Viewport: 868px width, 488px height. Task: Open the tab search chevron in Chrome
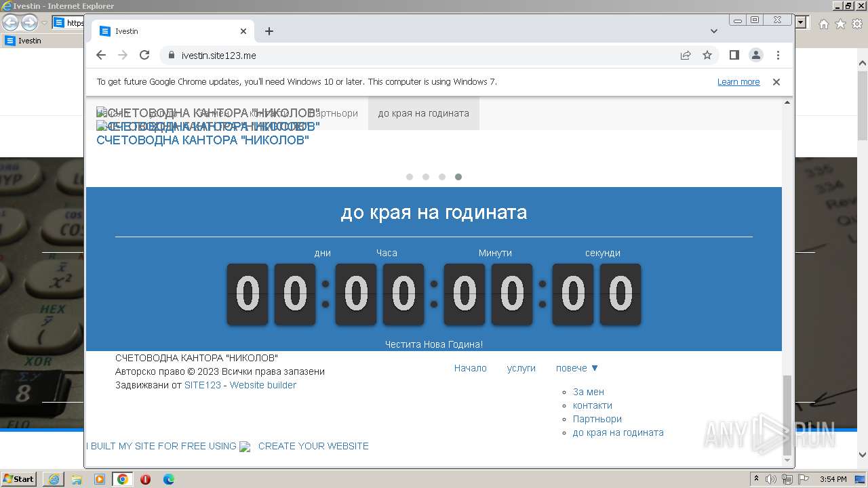click(x=714, y=31)
